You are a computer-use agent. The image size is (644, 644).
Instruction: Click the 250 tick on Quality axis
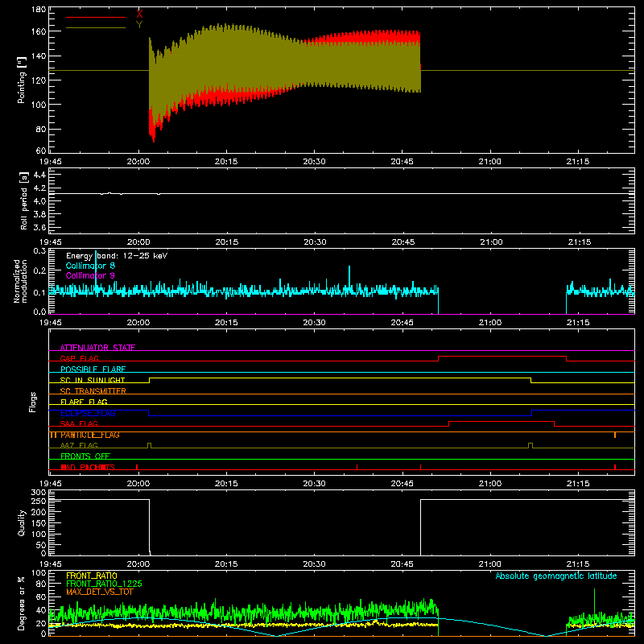[x=39, y=502]
